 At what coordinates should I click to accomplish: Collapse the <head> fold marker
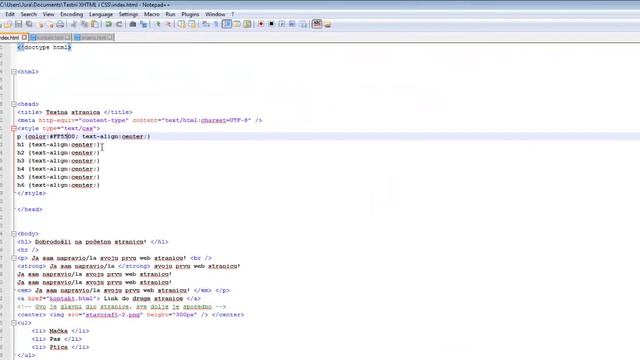coord(14,104)
